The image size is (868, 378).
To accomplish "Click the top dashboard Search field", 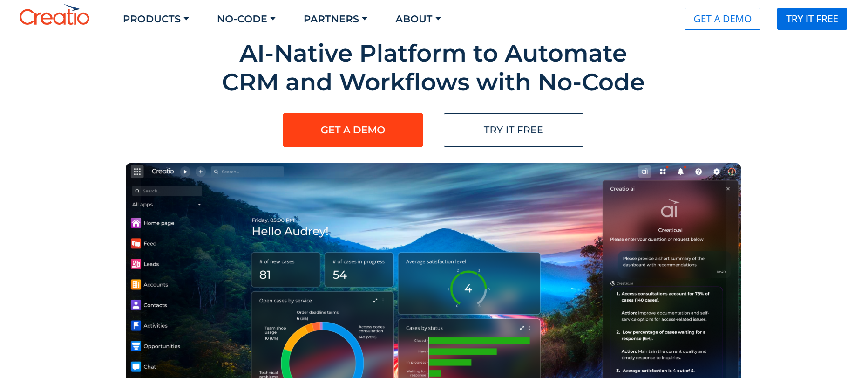I will point(247,172).
